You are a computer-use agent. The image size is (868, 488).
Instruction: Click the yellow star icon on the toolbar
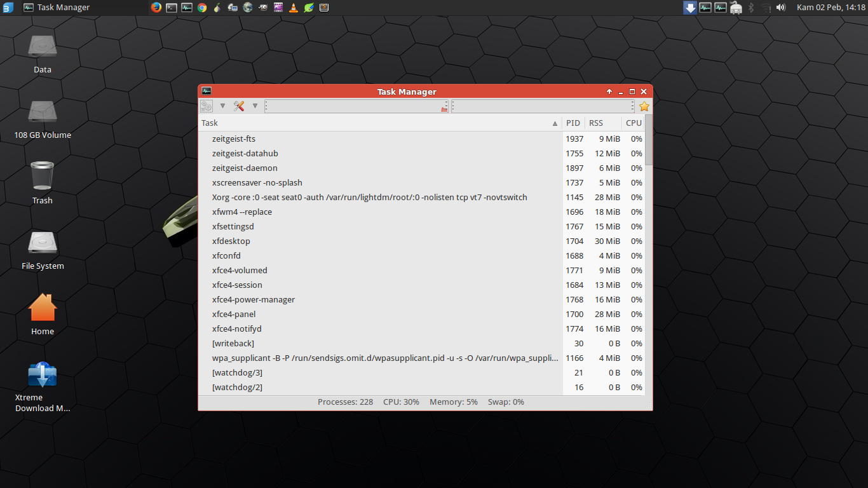coord(644,106)
